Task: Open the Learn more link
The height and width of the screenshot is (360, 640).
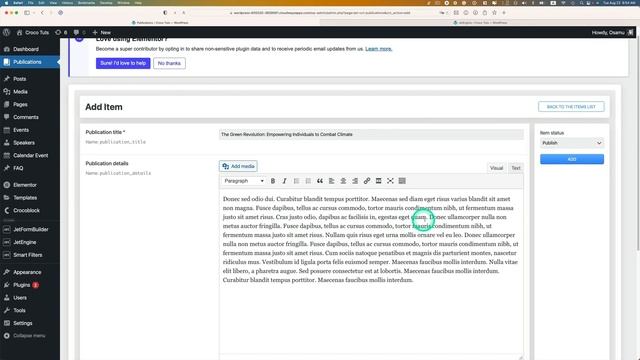Action: point(378,49)
